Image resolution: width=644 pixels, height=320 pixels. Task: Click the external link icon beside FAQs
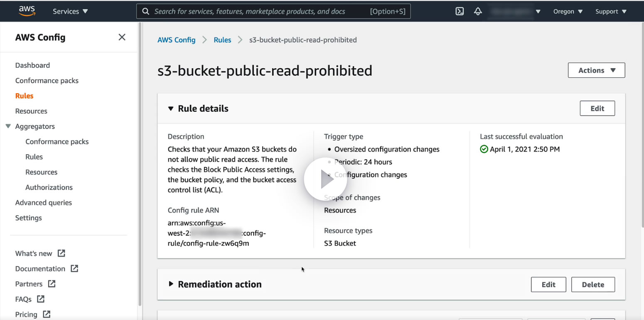click(41, 299)
